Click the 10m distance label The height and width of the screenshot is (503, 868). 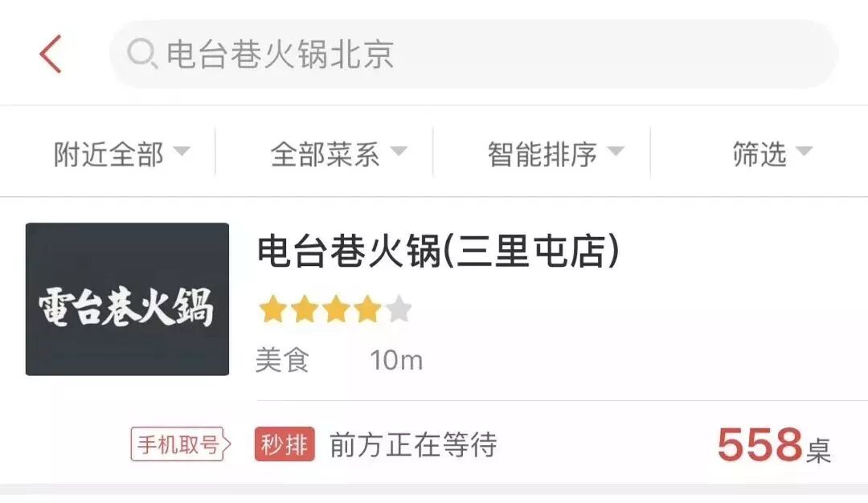(x=396, y=360)
